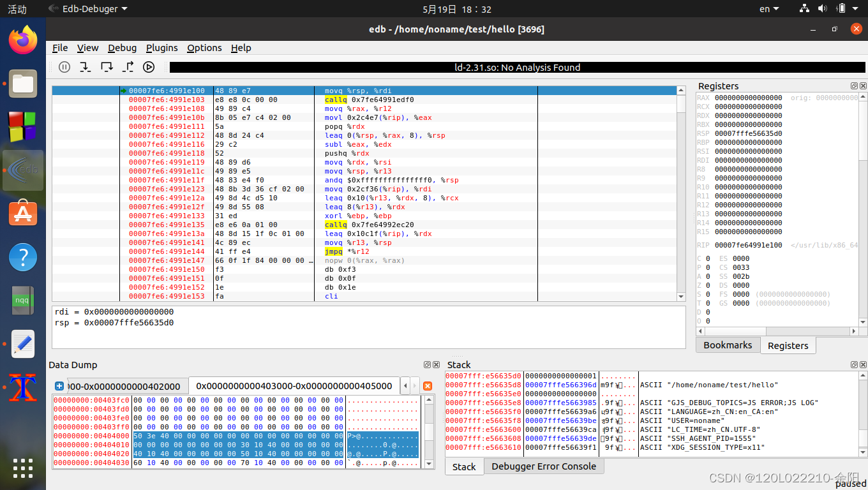Float the Data Dump panel
Screen dimensions: 868x490
click(428, 365)
